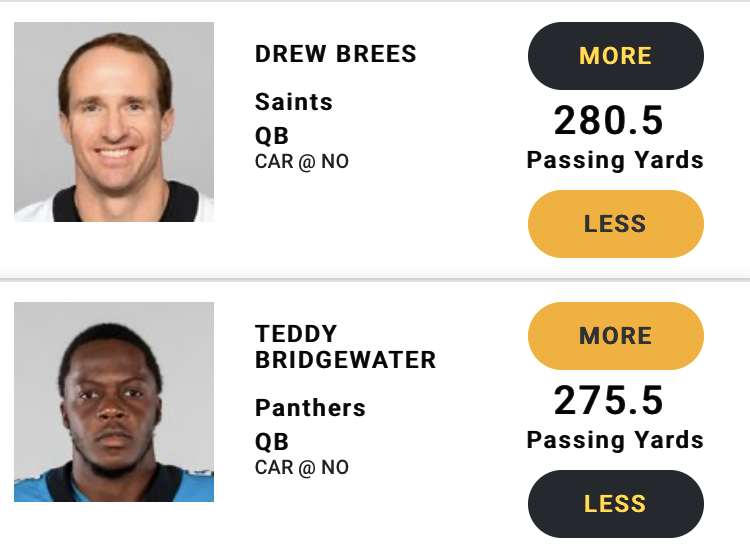Select MORE for Drew Brees passing yards

click(616, 55)
